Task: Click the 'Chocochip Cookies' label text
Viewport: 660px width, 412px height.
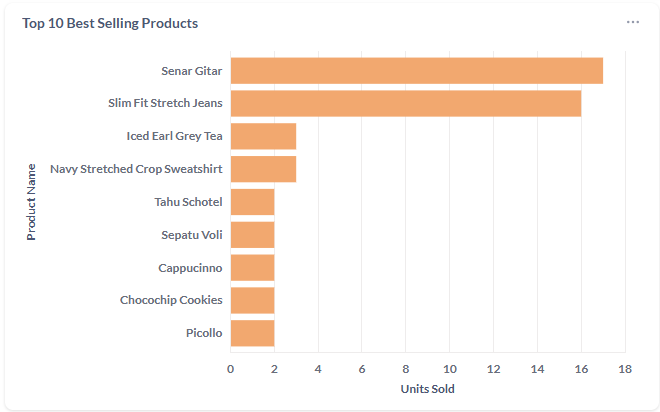Action: tap(171, 300)
